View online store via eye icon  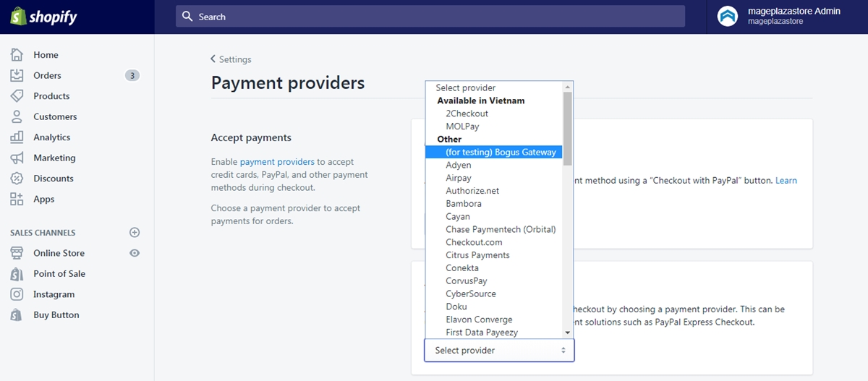[x=135, y=253]
